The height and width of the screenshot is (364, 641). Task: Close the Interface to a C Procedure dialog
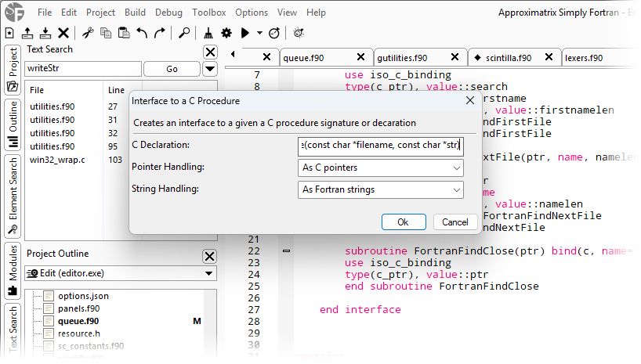click(470, 100)
